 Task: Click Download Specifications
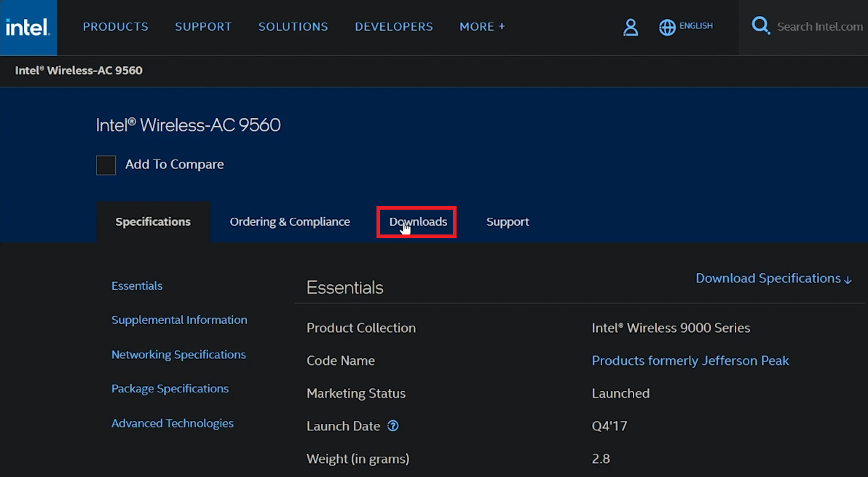coord(767,278)
